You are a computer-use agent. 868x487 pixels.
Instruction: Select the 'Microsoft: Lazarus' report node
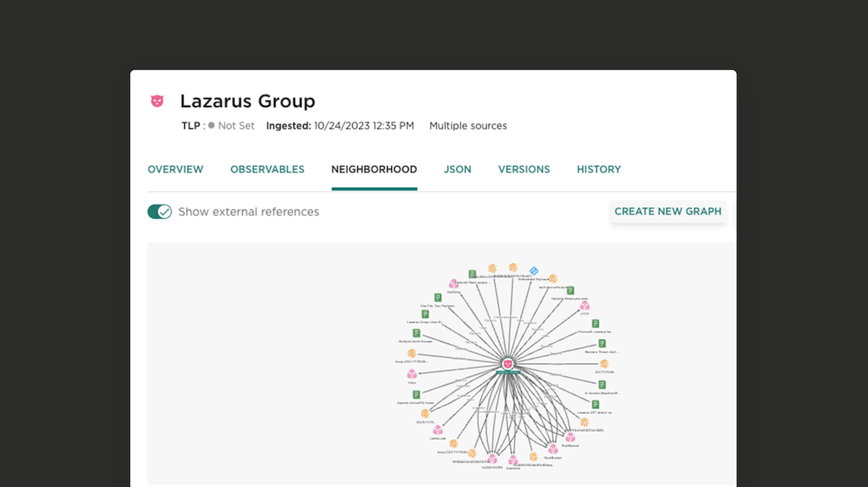click(x=595, y=324)
